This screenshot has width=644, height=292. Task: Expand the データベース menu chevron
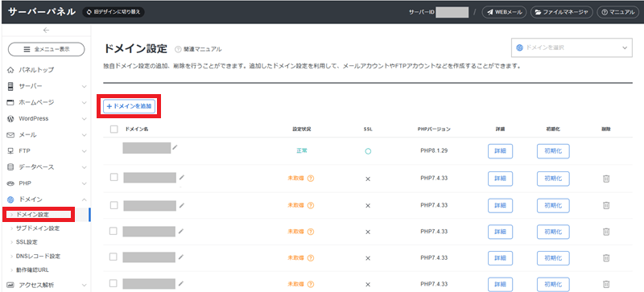point(85,167)
